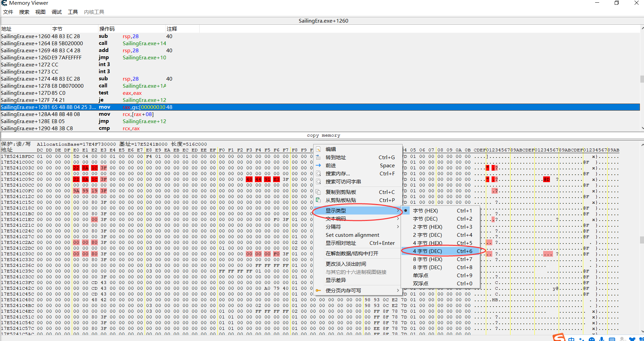
Task: Choose 更改淡入淡出时间 menu entry
Action: [x=358, y=264]
